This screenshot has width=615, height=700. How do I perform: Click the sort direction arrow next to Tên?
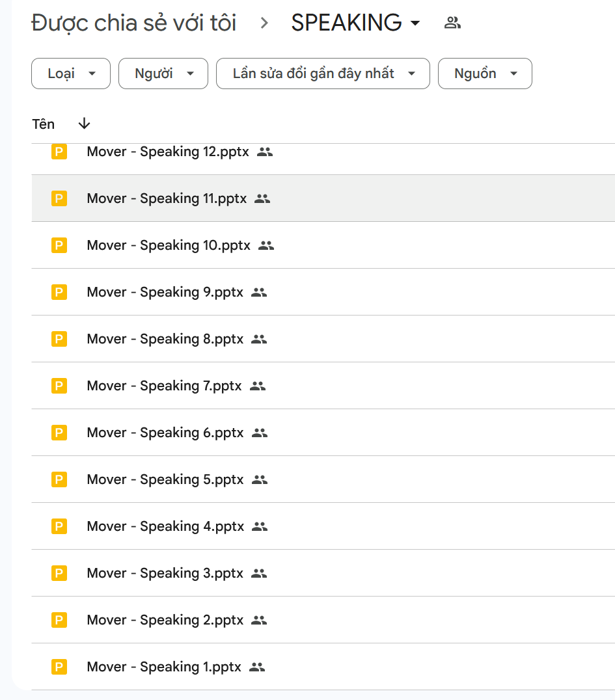tap(84, 124)
